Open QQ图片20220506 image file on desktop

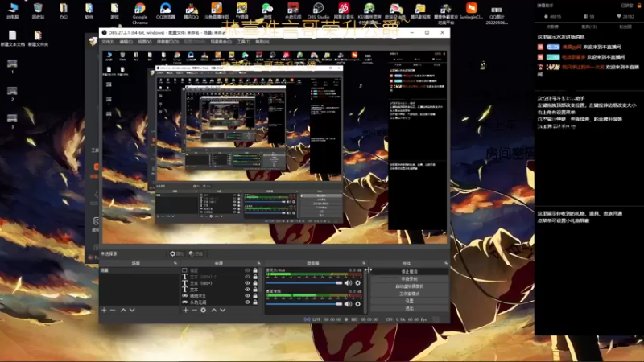pyautogui.click(x=497, y=14)
